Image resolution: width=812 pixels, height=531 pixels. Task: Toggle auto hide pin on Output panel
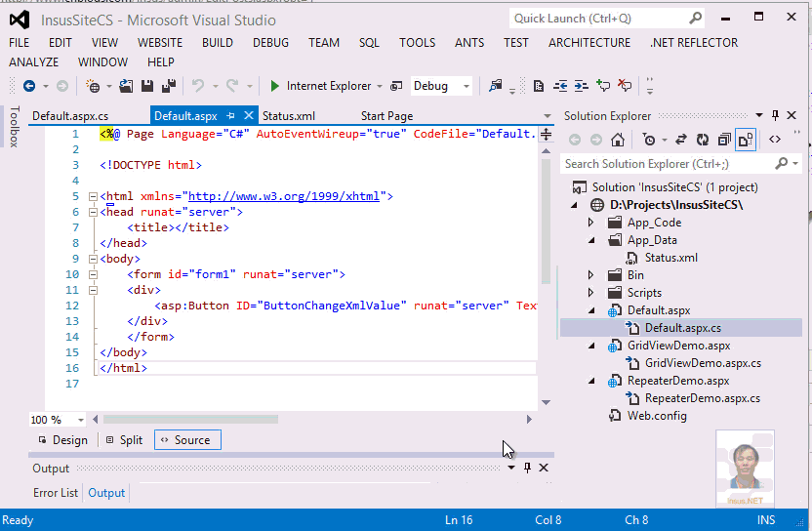pyautogui.click(x=527, y=468)
